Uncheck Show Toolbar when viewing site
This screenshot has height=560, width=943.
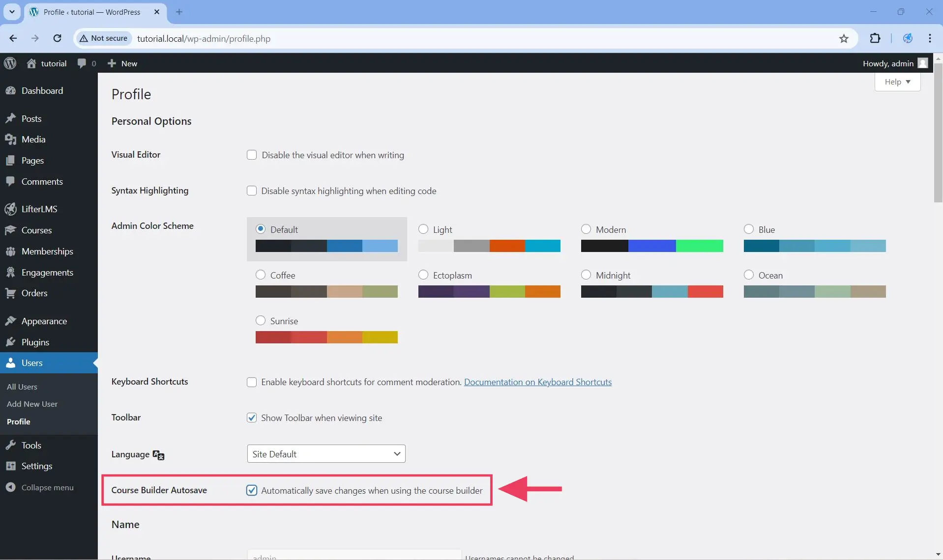point(252,418)
